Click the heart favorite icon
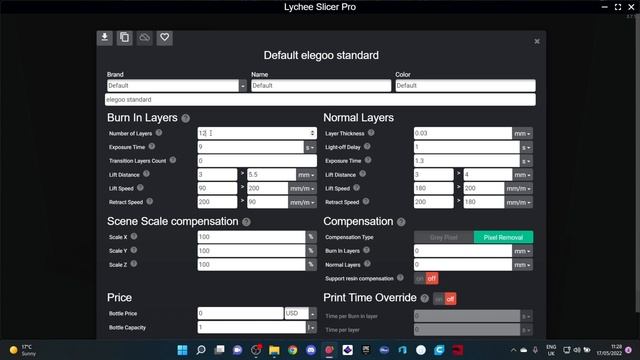 click(164, 38)
